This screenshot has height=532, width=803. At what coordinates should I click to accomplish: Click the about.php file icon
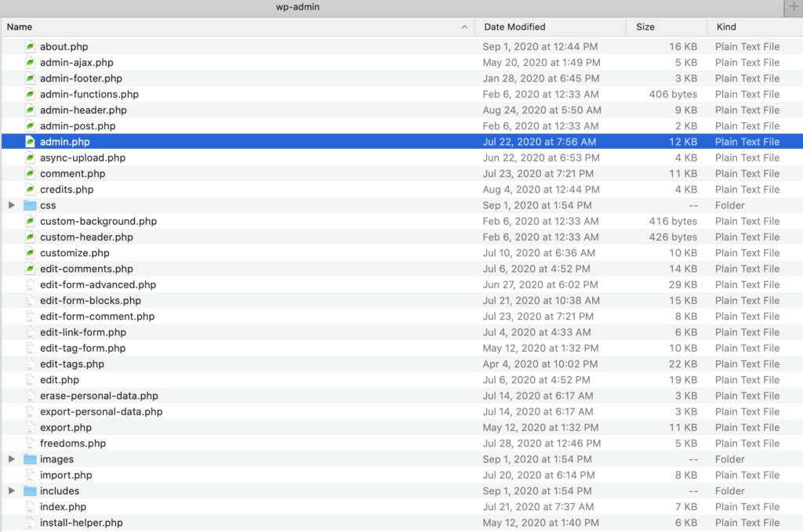pos(31,46)
